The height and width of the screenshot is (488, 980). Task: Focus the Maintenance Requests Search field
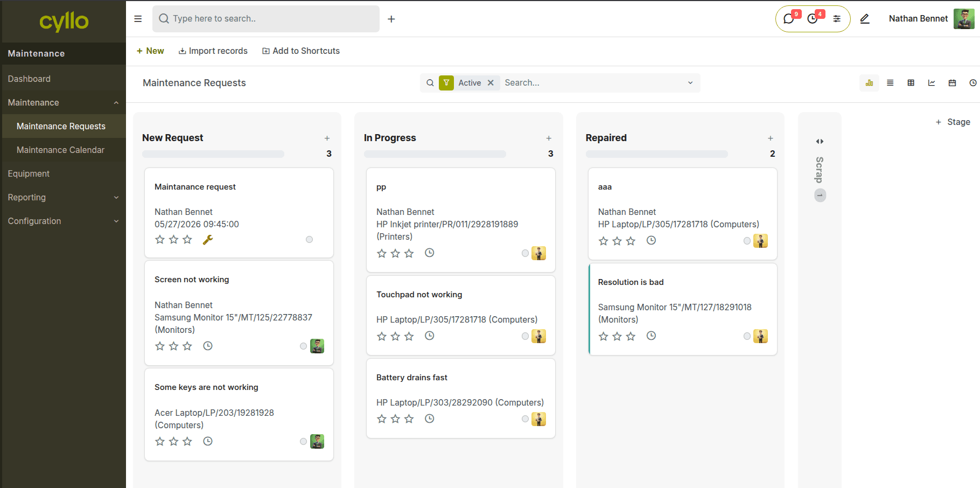[x=592, y=83]
